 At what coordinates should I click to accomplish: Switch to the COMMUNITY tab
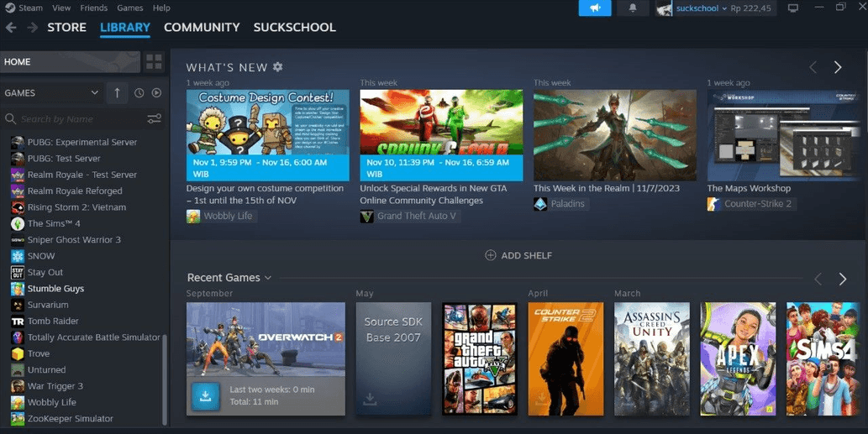pyautogui.click(x=202, y=27)
